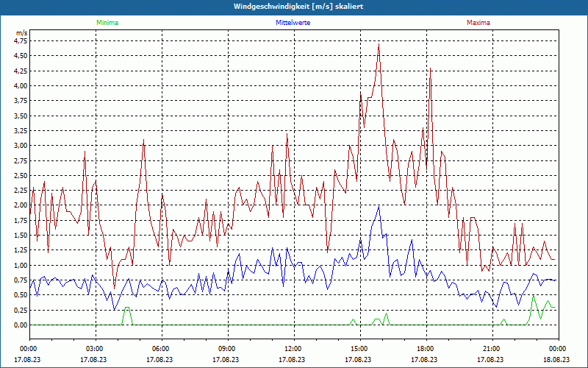This screenshot has width=588, height=368.
Task: Click the green Minima legend label
Action: [x=107, y=23]
